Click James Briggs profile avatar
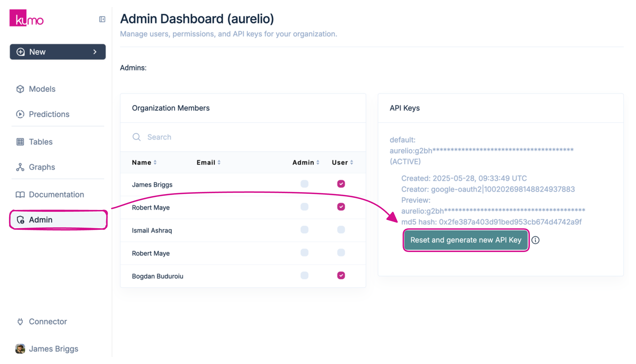 (x=20, y=349)
